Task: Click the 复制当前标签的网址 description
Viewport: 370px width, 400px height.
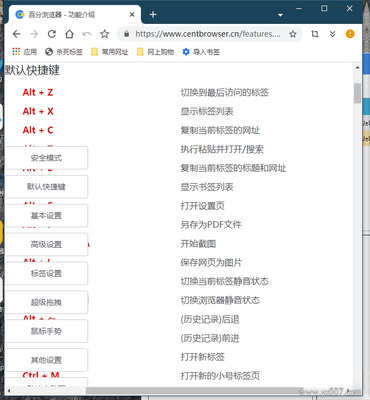Action: coord(220,130)
